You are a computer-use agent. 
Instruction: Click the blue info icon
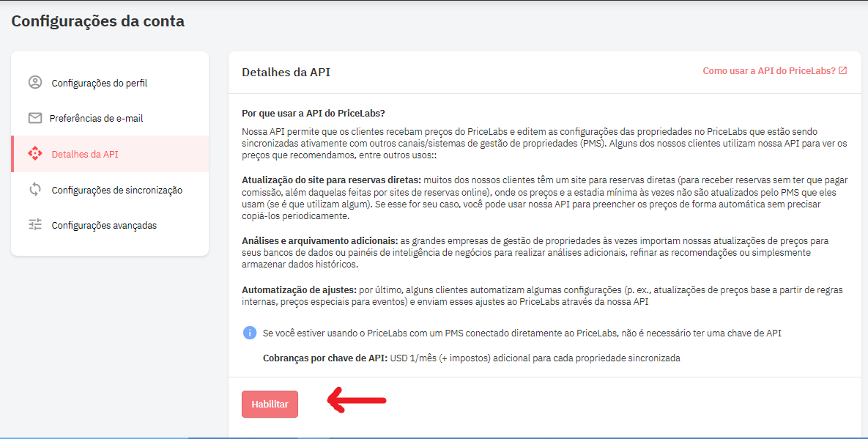[x=250, y=333]
